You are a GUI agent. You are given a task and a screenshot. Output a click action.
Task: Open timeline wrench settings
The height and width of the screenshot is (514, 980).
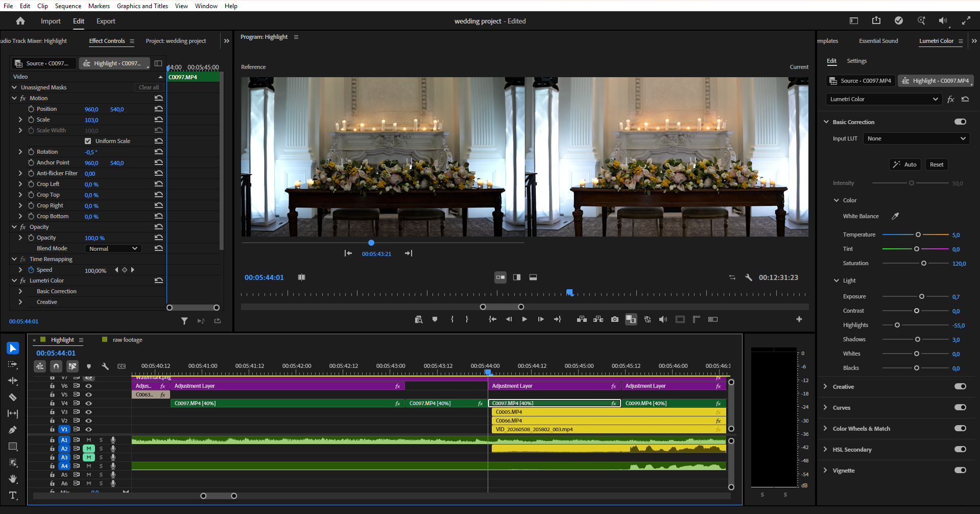(105, 366)
